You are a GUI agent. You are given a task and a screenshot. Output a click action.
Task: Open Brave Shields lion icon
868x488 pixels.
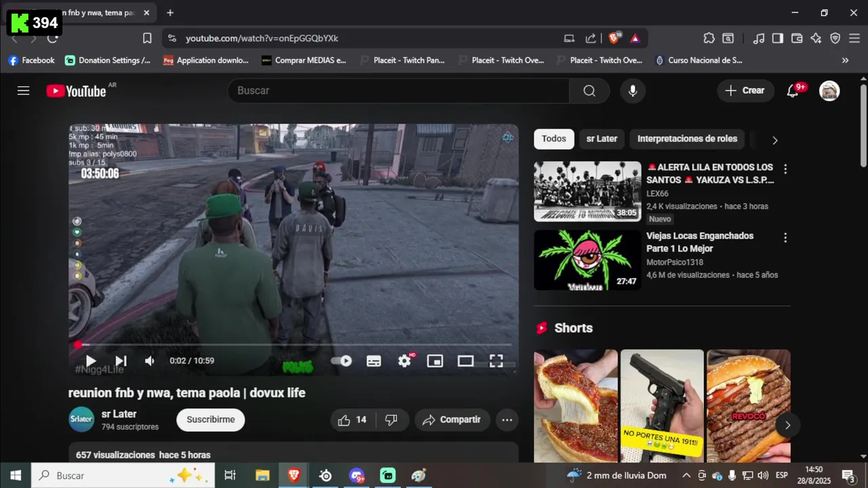(614, 39)
